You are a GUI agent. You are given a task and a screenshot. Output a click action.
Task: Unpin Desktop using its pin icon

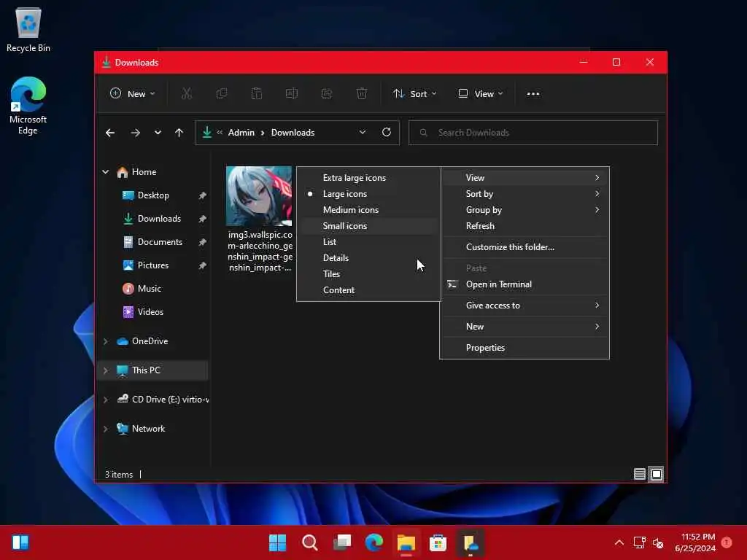pyautogui.click(x=203, y=195)
